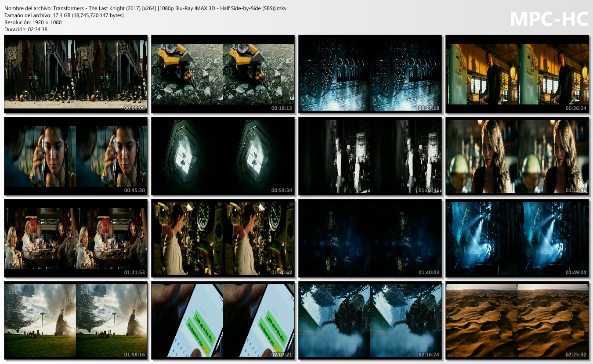The height and width of the screenshot is (364, 593).
Task: Select the thumbnail timestamped 00:18:13
Action: point(223,74)
